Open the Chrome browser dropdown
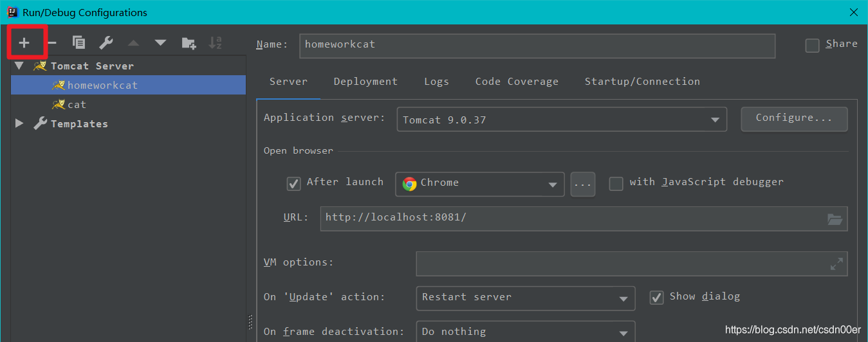Screen dimensions: 868x342 click(x=481, y=184)
